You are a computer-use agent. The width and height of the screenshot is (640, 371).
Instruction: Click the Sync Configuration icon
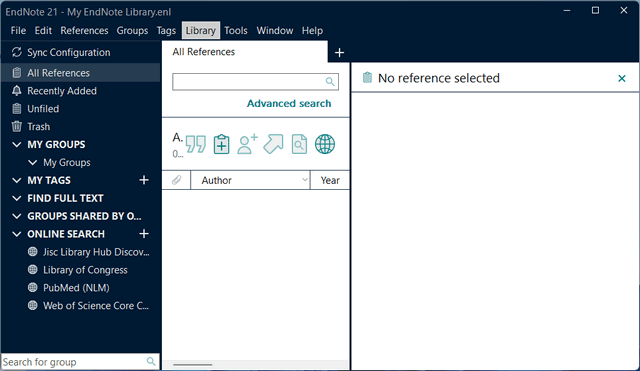[17, 52]
